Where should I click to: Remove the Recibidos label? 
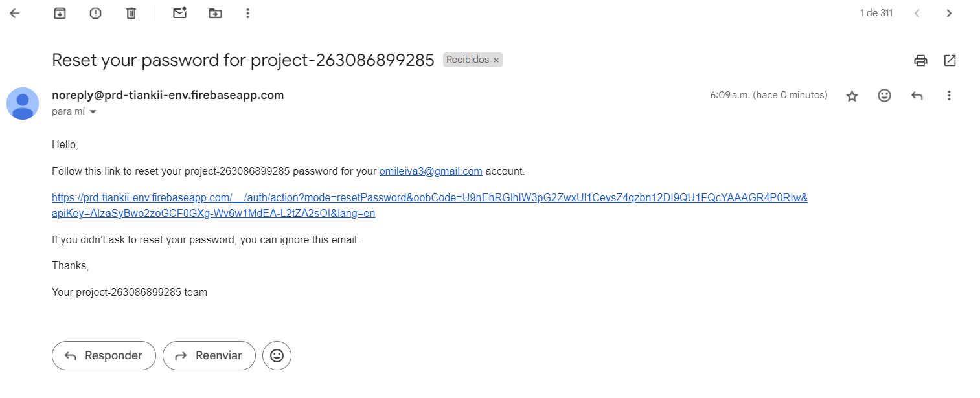(x=496, y=60)
